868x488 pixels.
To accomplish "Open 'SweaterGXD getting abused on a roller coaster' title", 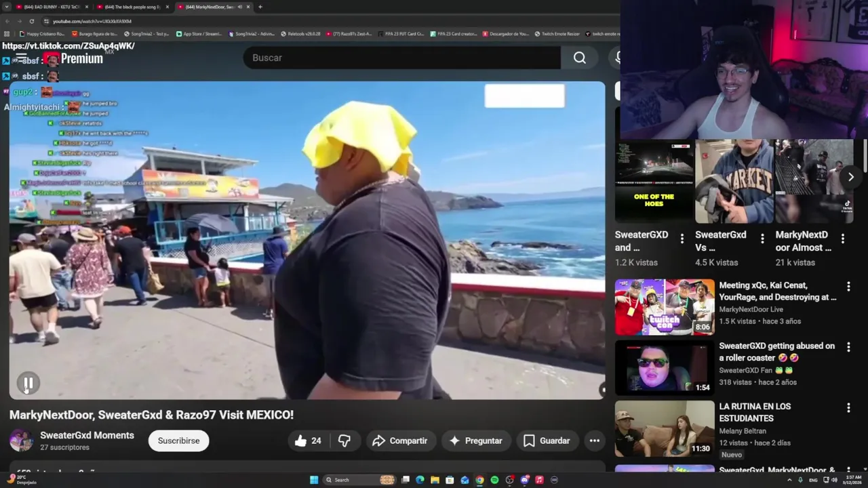I will pos(776,352).
